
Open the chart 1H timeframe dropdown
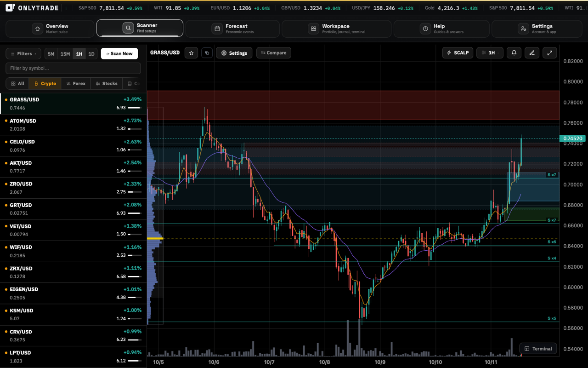click(x=490, y=53)
